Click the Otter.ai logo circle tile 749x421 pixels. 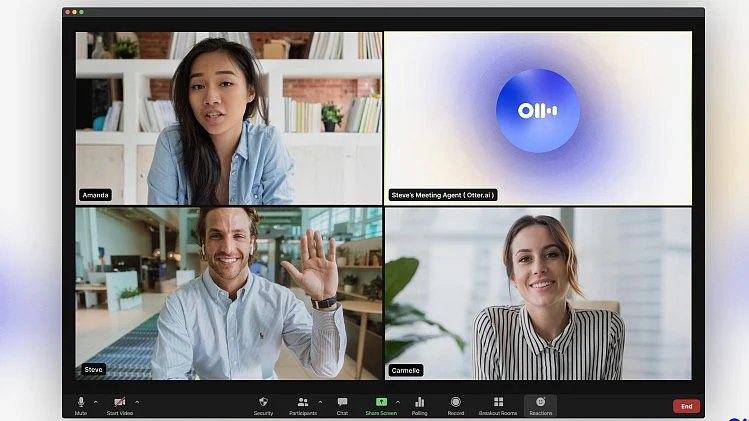(538, 111)
